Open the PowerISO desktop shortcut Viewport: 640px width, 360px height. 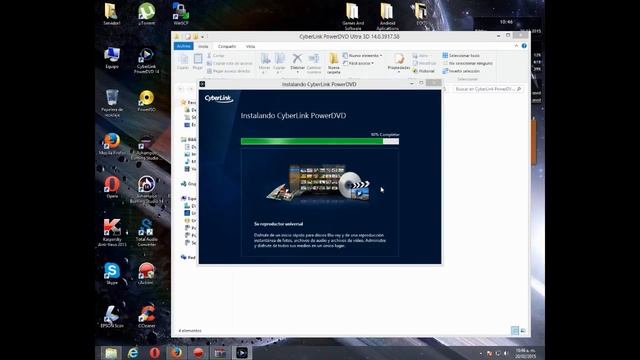pos(147,100)
